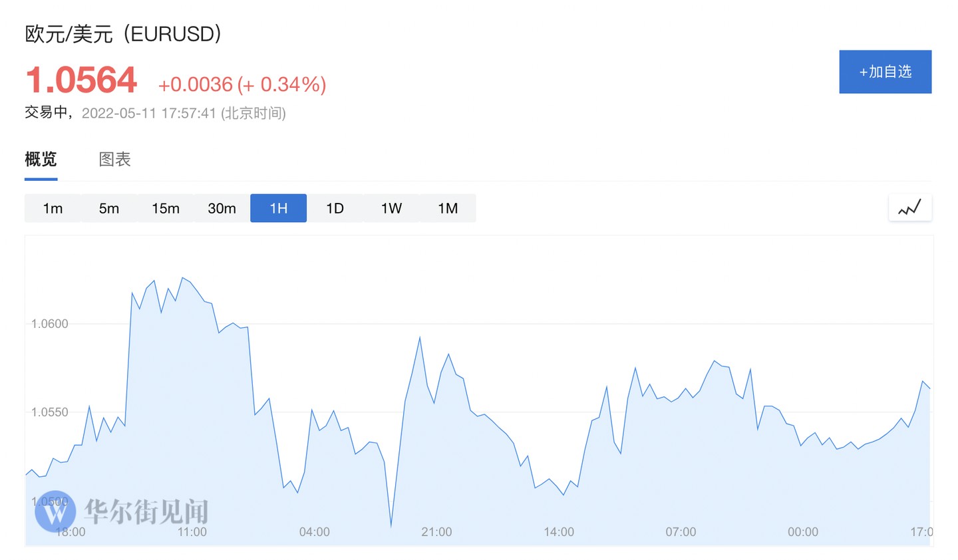
Task: Click the 1.0564 current price
Action: tap(81, 80)
